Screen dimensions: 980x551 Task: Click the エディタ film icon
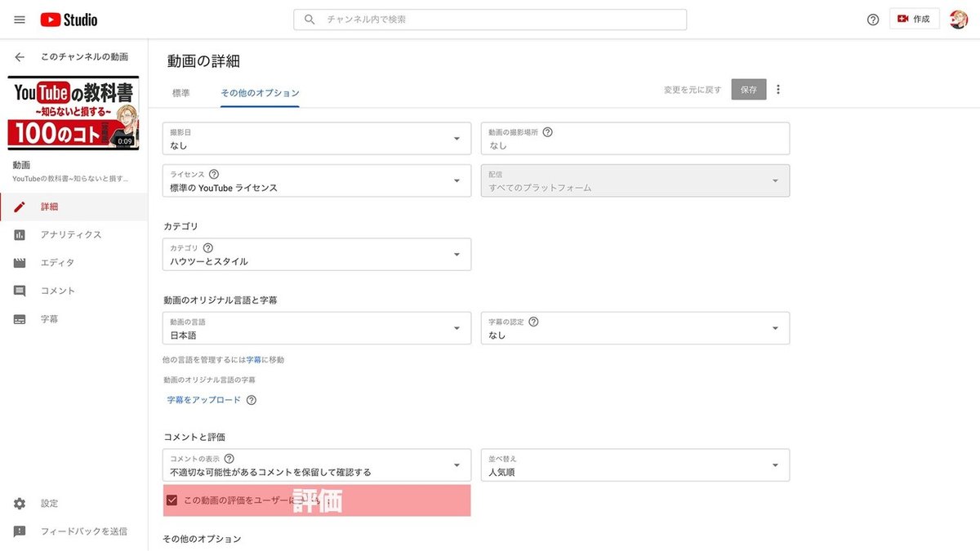pyautogui.click(x=20, y=263)
